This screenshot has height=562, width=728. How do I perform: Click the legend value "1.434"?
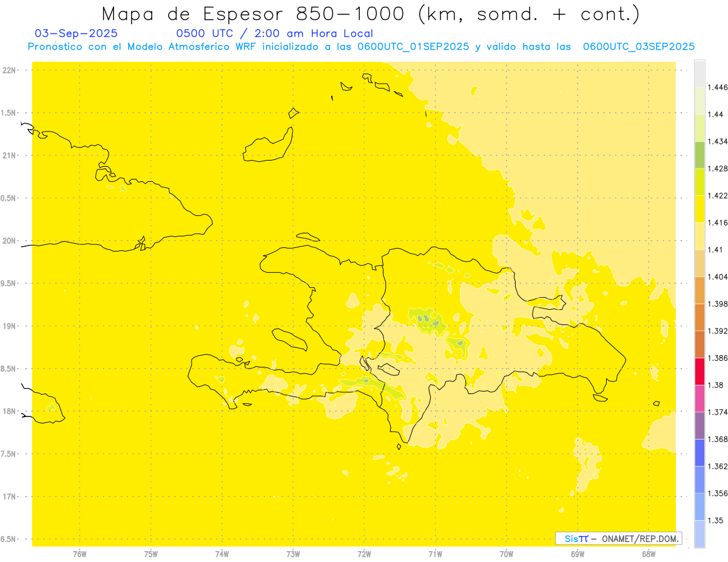(x=718, y=142)
